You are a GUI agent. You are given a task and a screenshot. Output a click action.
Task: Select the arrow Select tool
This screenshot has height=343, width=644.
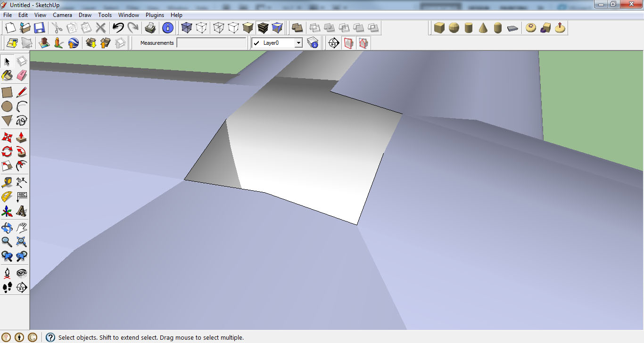(7, 61)
